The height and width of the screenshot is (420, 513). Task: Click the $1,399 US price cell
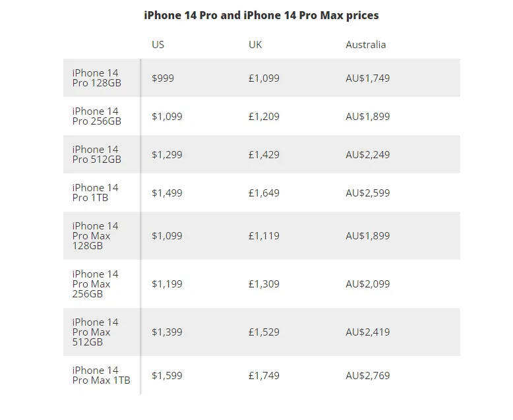[167, 332]
